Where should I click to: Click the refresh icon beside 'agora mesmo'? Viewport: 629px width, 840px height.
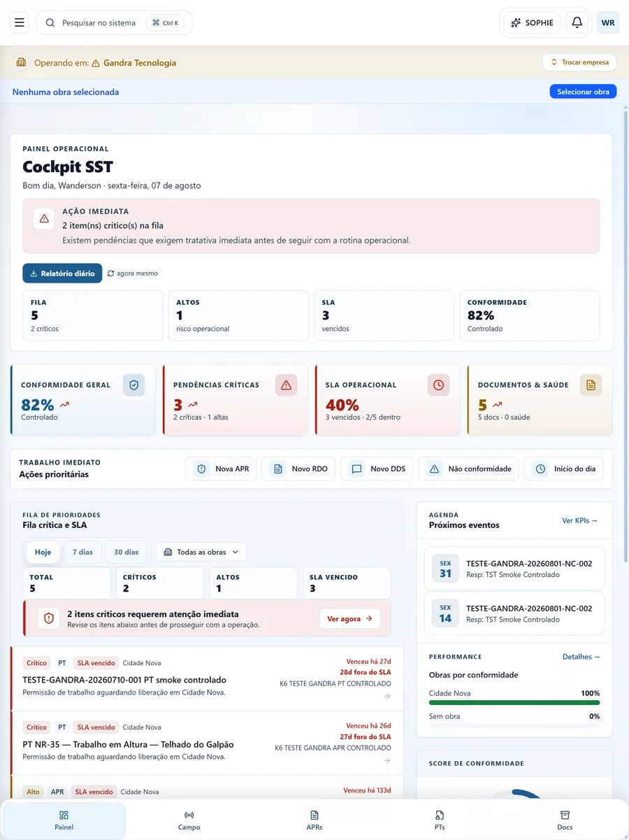click(111, 273)
